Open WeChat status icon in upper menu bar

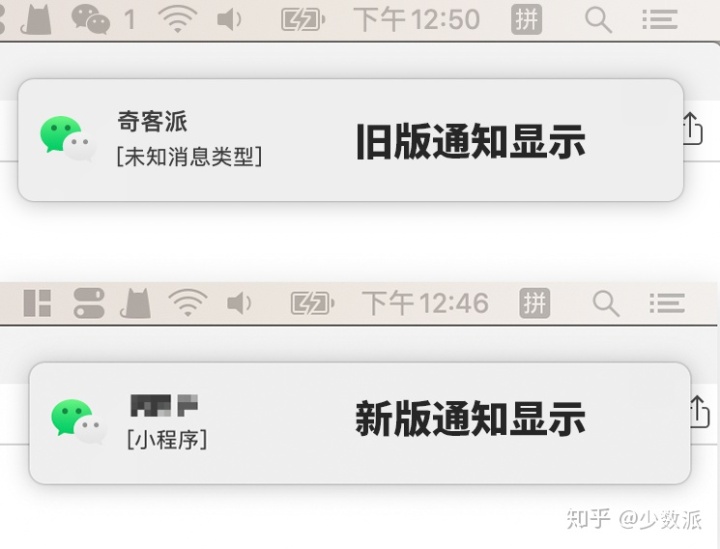[90, 19]
